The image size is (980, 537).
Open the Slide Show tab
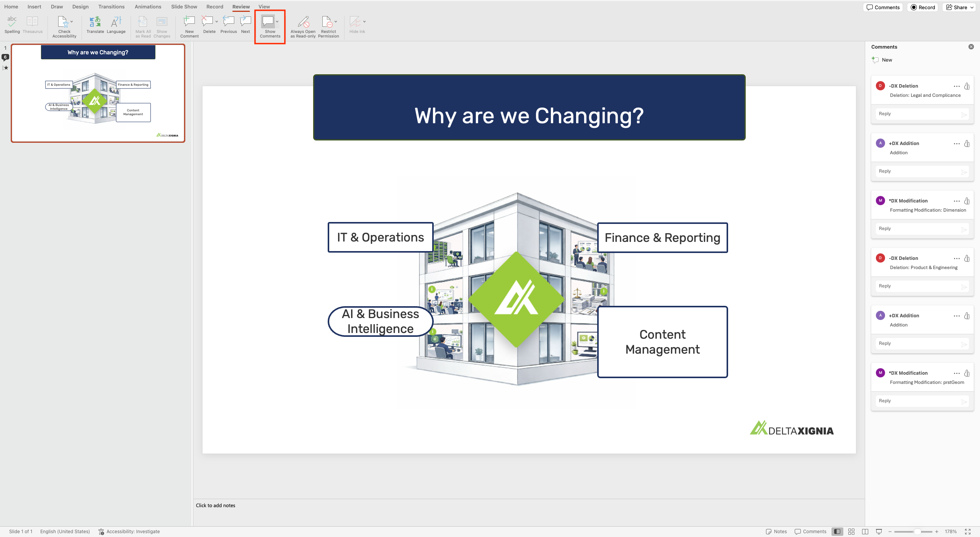pos(184,7)
